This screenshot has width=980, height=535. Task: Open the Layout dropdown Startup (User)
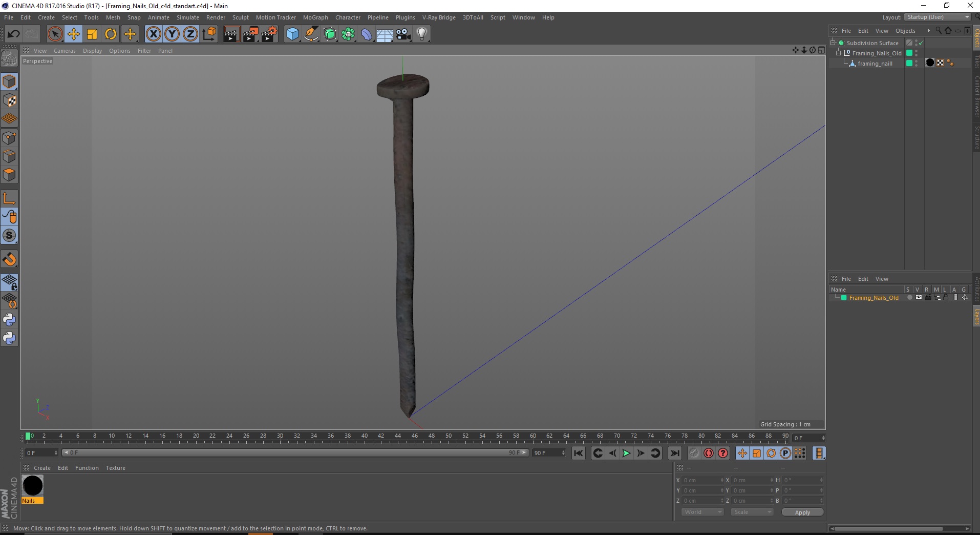(938, 17)
